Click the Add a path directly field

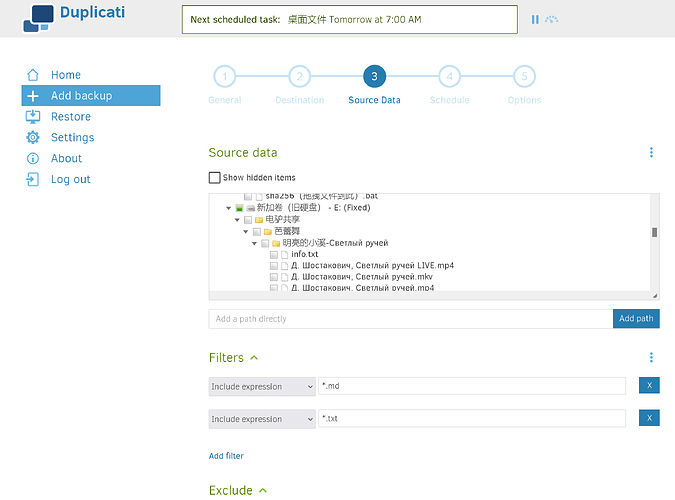coord(411,319)
